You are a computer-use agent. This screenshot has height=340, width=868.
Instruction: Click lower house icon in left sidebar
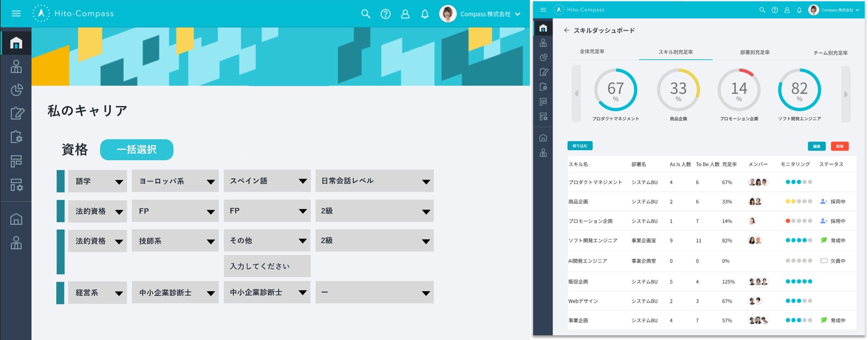[16, 219]
